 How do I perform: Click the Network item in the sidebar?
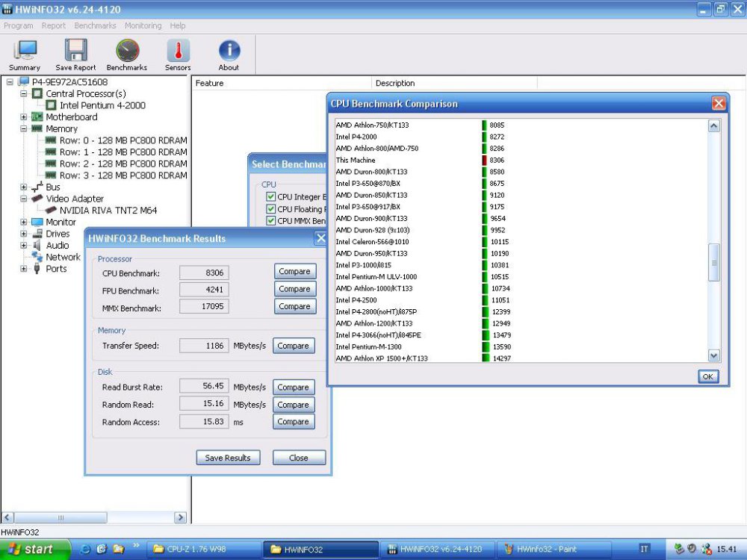coord(62,257)
